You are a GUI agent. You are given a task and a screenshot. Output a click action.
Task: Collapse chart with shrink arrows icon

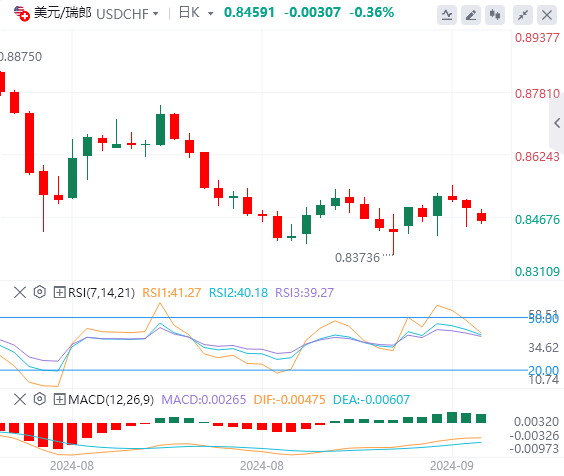click(x=523, y=15)
